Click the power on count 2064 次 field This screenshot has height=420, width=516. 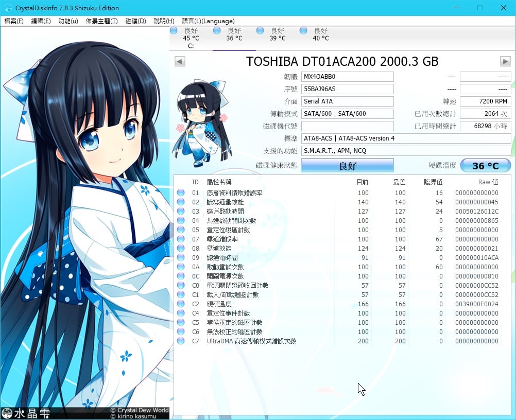click(x=486, y=114)
